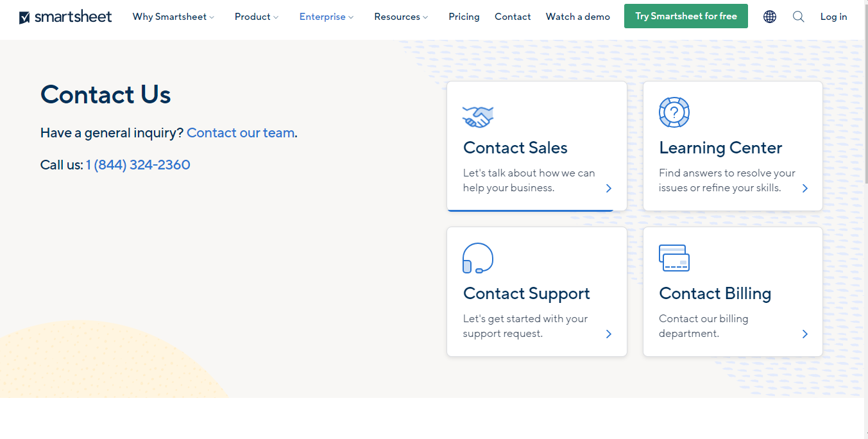Viewport: 868px width, 439px height.
Task: Go to the Pricing page
Action: coord(464,17)
